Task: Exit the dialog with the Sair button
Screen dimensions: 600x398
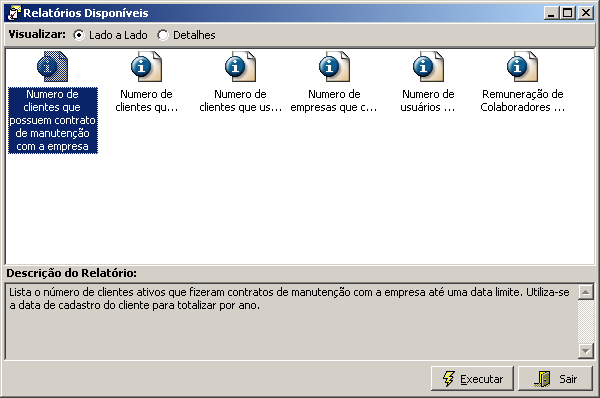Action: point(555,379)
